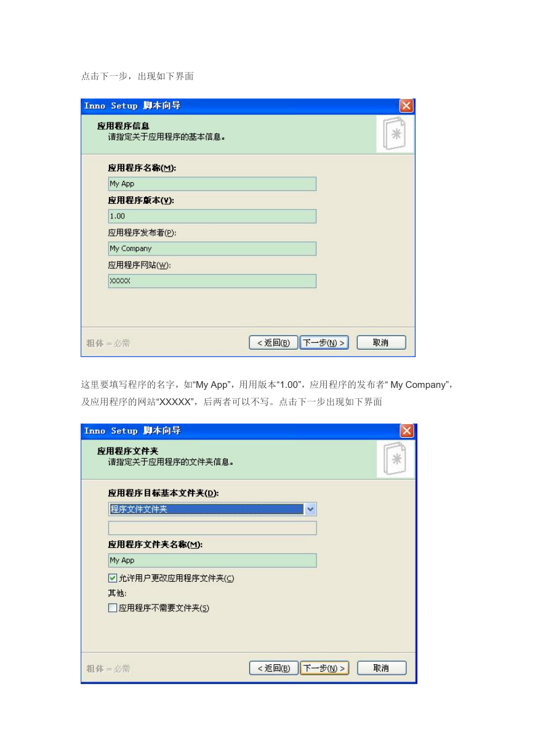
Task: Click the wizard page icon in 应用程序信息 header
Action: coord(395,134)
